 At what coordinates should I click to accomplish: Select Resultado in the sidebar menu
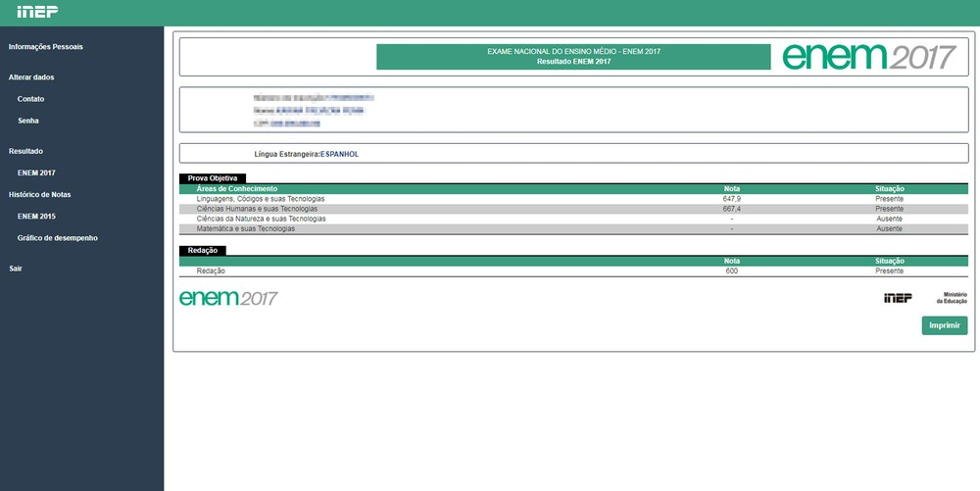point(25,151)
